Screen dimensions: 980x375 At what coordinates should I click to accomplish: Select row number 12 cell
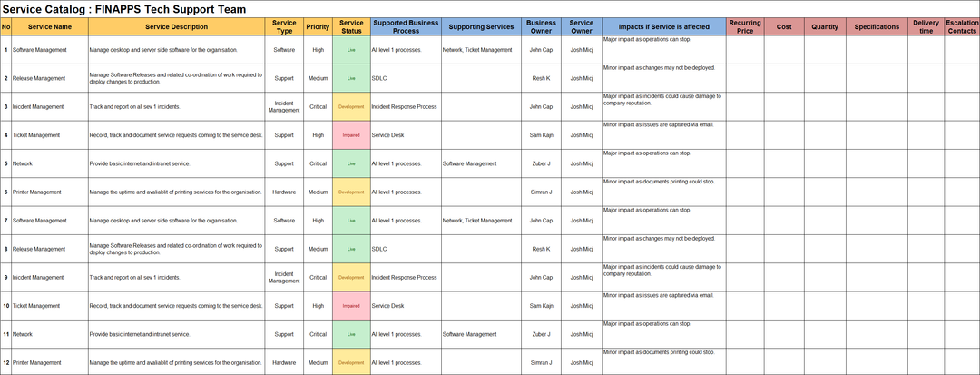[x=6, y=362]
